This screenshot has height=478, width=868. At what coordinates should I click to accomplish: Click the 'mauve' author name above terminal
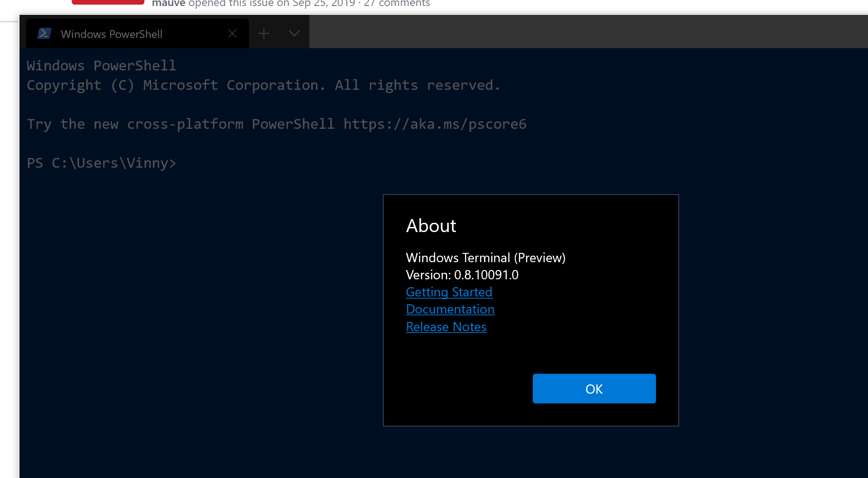(169, 4)
